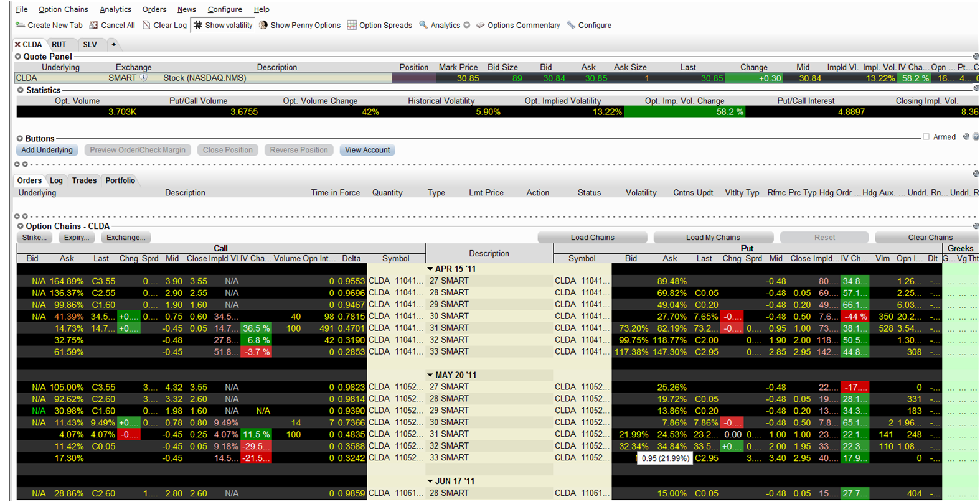Image resolution: width=980 pixels, height=502 pixels.
Task: Click the Options Commentary toolbar icon
Action: (480, 26)
